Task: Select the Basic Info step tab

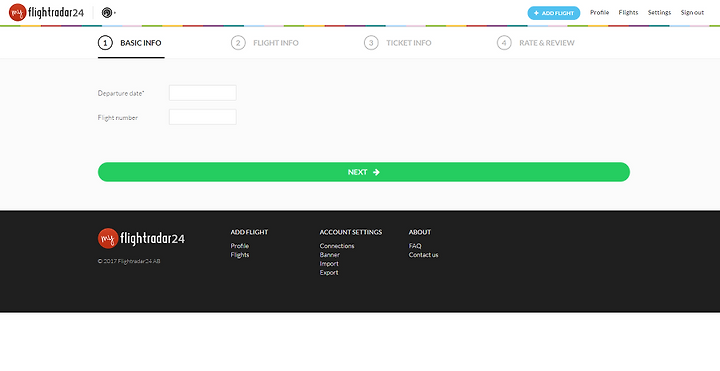Action: point(131,43)
